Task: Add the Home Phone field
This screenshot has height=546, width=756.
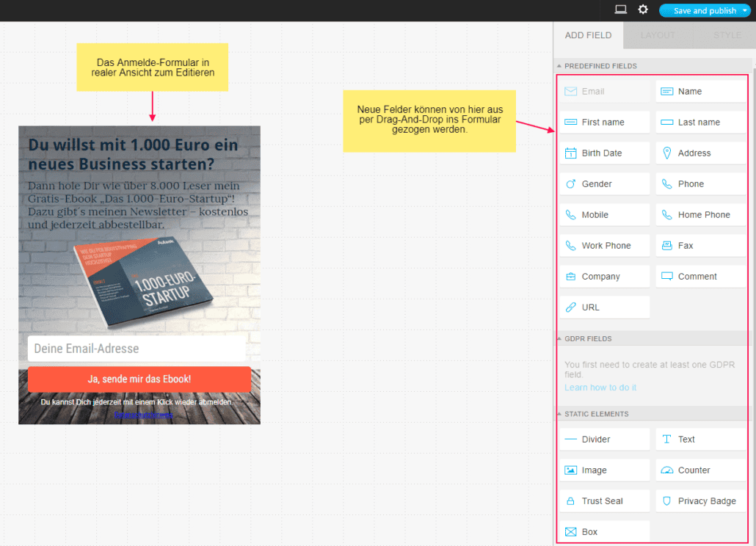Action: point(700,215)
